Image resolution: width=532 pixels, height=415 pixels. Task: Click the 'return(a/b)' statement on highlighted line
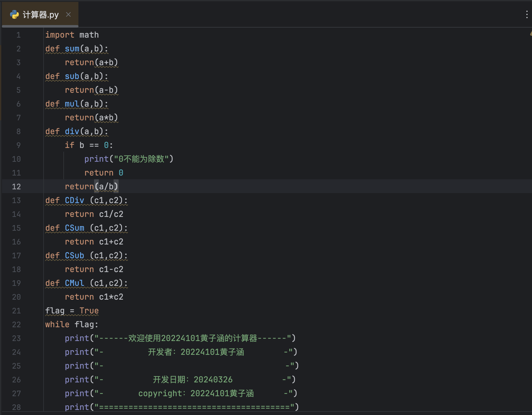pyautogui.click(x=91, y=187)
